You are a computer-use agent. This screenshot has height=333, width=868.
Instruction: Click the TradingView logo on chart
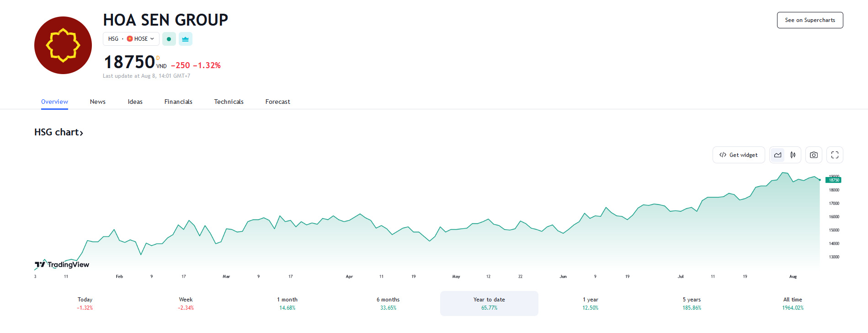[x=62, y=264]
